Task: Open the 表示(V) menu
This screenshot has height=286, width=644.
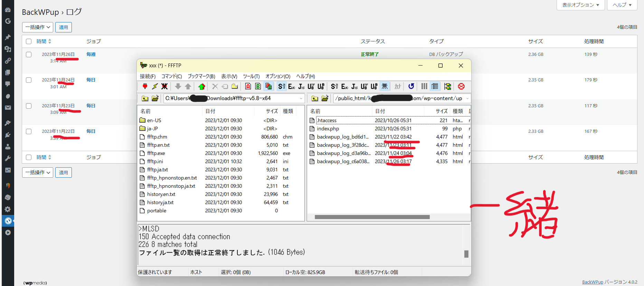Action: pyautogui.click(x=229, y=76)
